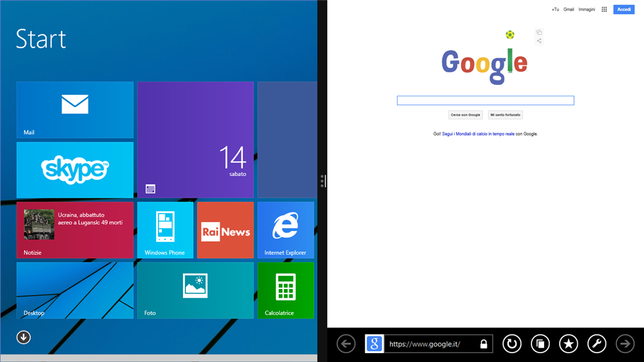Click the forward arrow in Internet Explorer
This screenshot has height=362, width=644.
[625, 344]
